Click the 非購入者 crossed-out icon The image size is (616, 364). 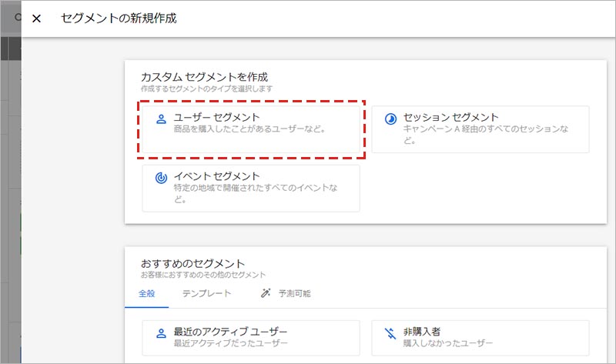pos(390,332)
